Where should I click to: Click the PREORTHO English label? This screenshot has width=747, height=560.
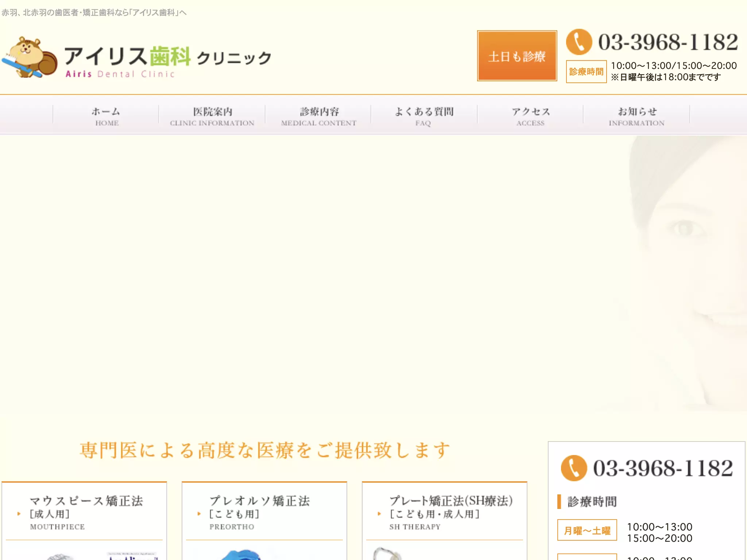pyautogui.click(x=232, y=527)
